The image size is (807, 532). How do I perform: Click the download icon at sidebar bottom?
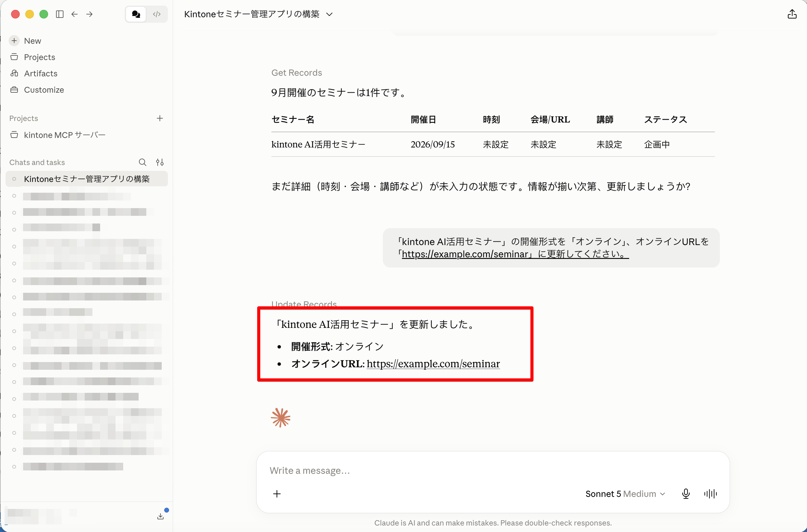pyautogui.click(x=161, y=516)
